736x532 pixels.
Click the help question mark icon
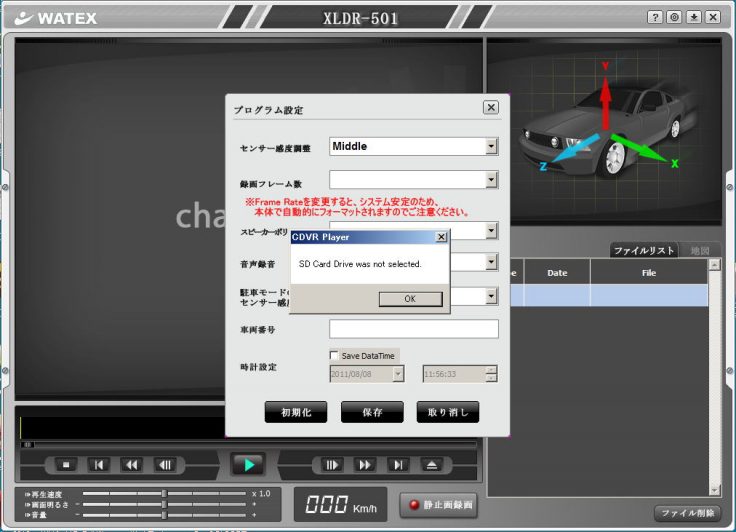tap(655, 17)
